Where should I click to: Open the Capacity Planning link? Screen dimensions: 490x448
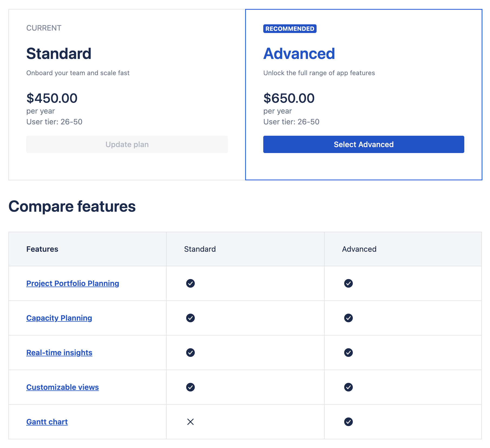click(59, 318)
